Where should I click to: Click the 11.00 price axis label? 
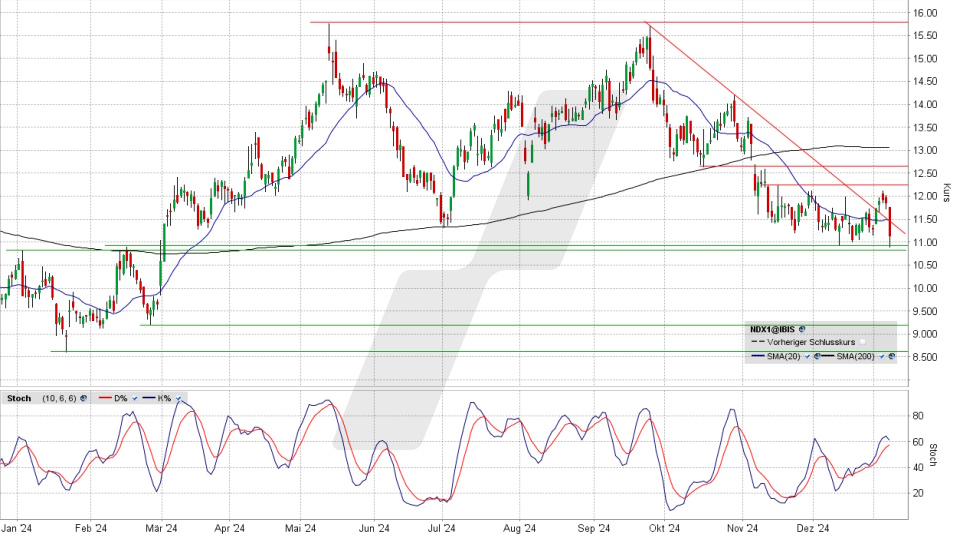925,242
